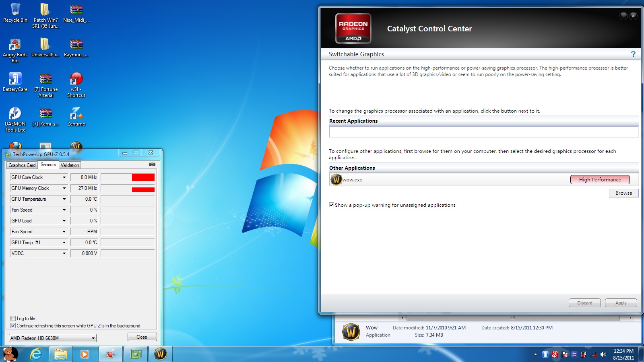Expand the GPU Temp. #1 sensor dropdown

pos(64,243)
